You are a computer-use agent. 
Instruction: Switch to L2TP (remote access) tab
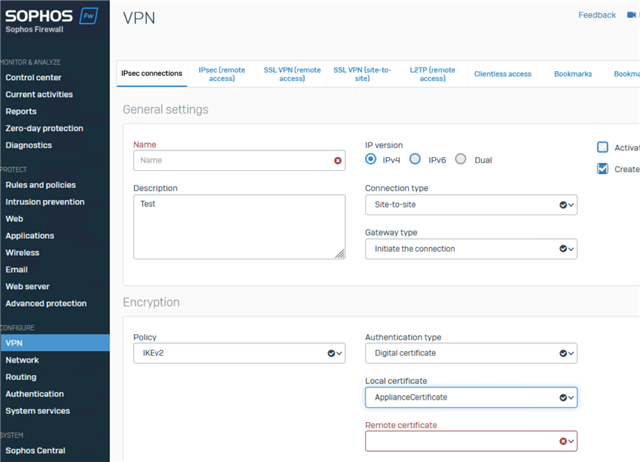[x=432, y=73]
